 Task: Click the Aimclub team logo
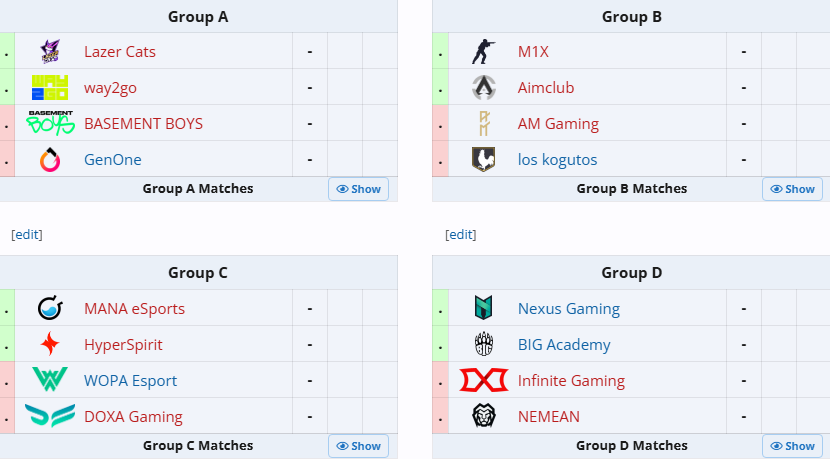(484, 88)
